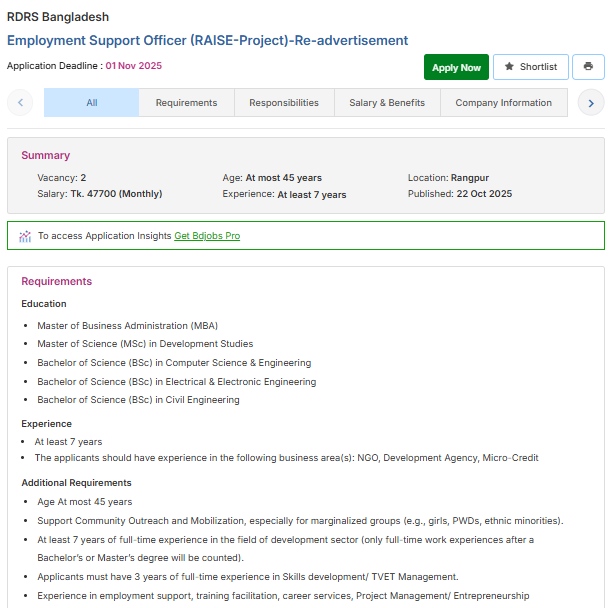Click the Employment Support Officer job title
Image resolution: width=615 pixels, height=608 pixels.
click(208, 40)
